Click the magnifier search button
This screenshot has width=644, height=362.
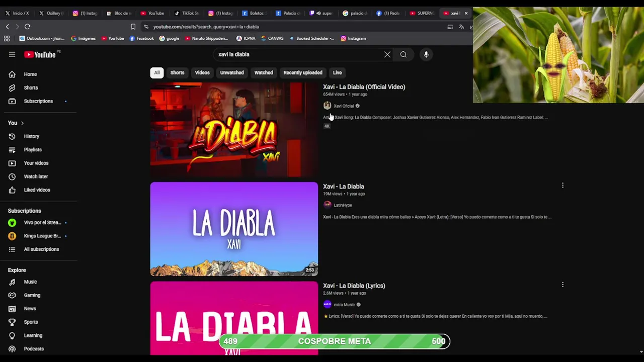tap(404, 54)
